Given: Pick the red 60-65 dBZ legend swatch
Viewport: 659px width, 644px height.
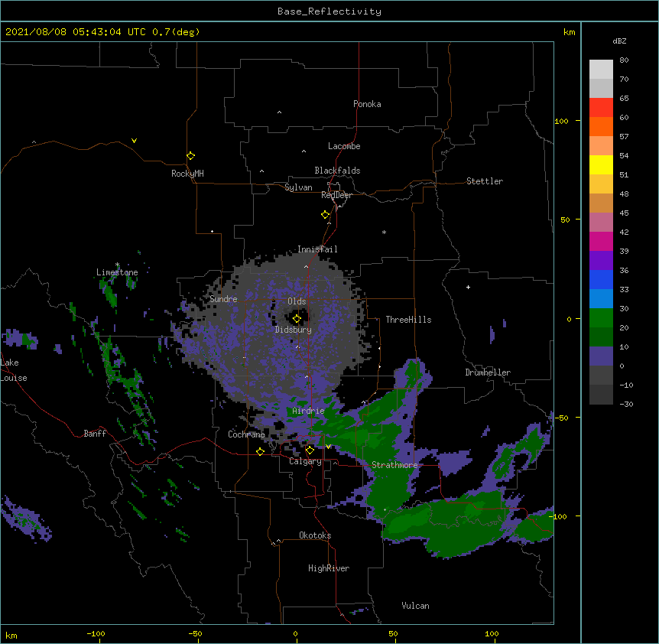Looking at the screenshot, I should pyautogui.click(x=601, y=108).
